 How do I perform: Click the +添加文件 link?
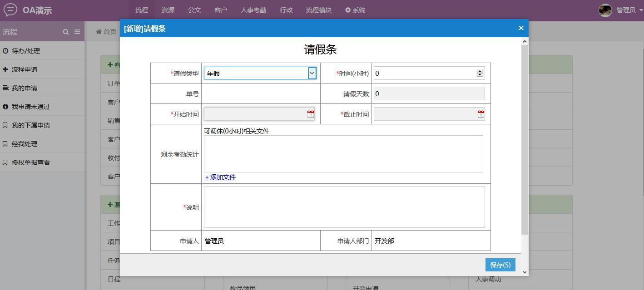tap(220, 177)
